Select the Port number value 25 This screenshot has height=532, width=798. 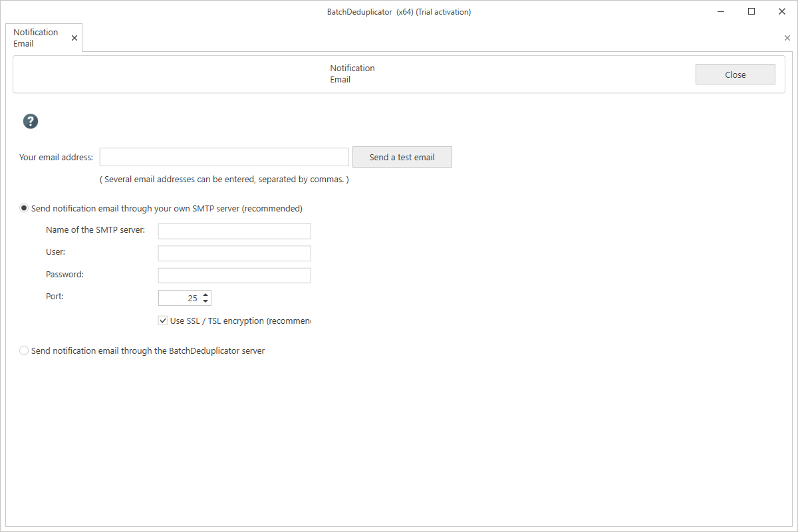(x=193, y=297)
